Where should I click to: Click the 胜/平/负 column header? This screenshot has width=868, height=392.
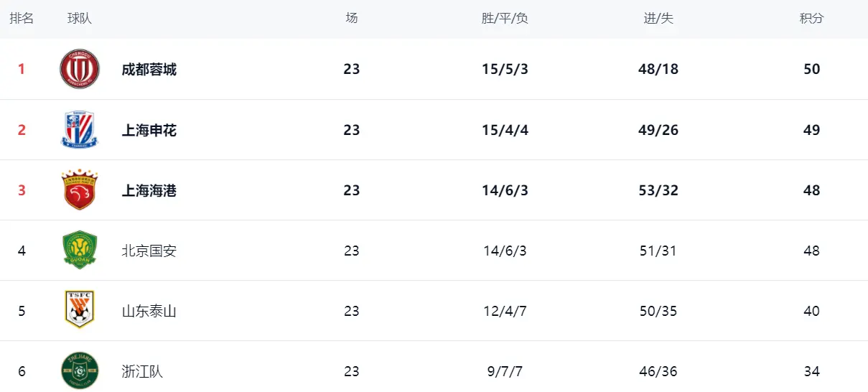click(505, 18)
